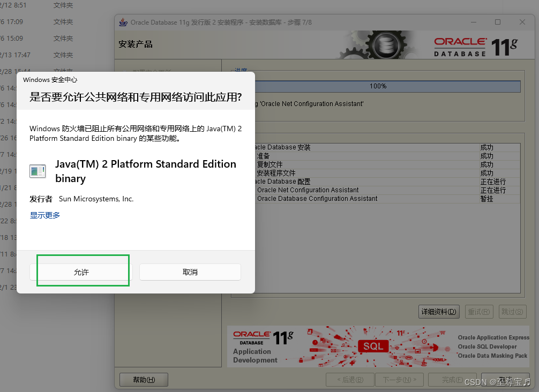Click the Oracle 11g logo in installer header

(x=476, y=47)
